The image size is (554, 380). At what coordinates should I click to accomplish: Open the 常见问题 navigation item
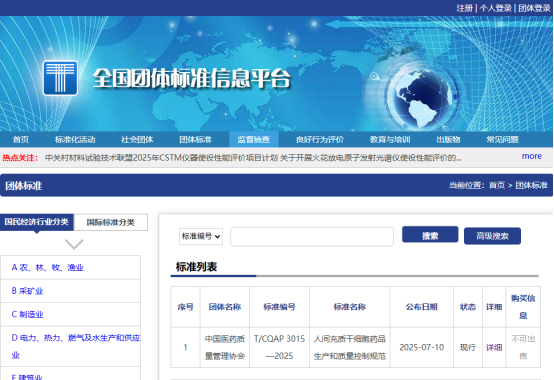pos(502,139)
